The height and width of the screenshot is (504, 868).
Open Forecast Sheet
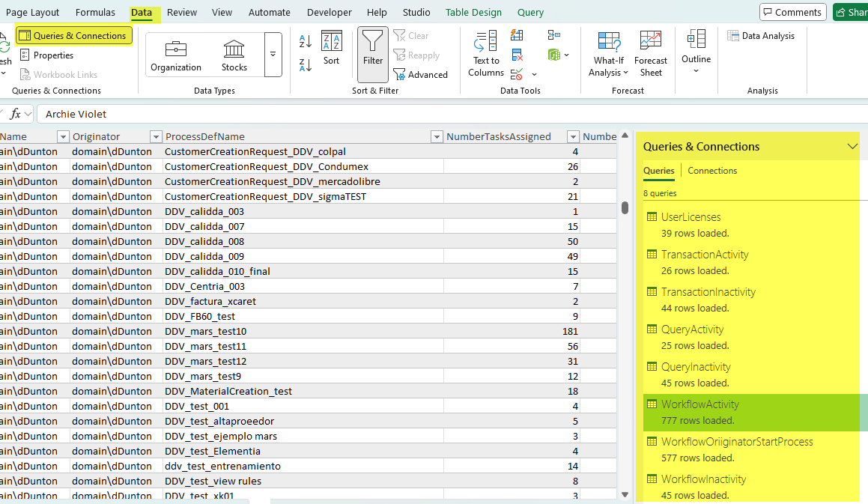650,54
